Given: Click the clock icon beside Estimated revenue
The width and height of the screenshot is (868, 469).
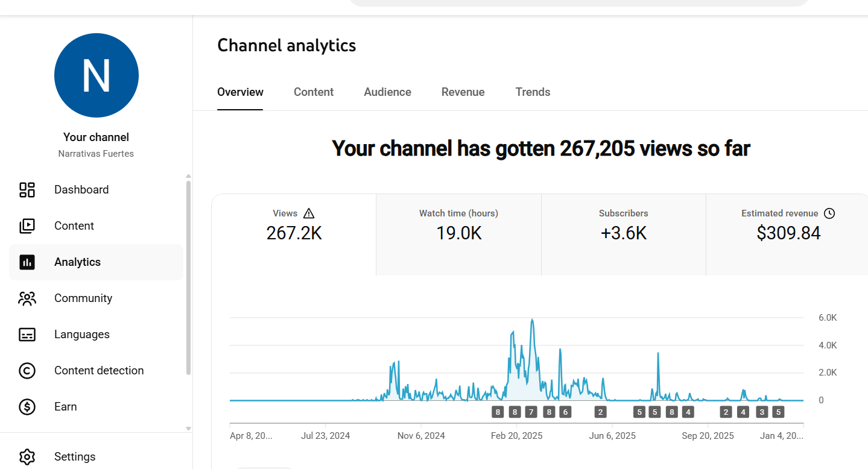Looking at the screenshot, I should click(829, 213).
